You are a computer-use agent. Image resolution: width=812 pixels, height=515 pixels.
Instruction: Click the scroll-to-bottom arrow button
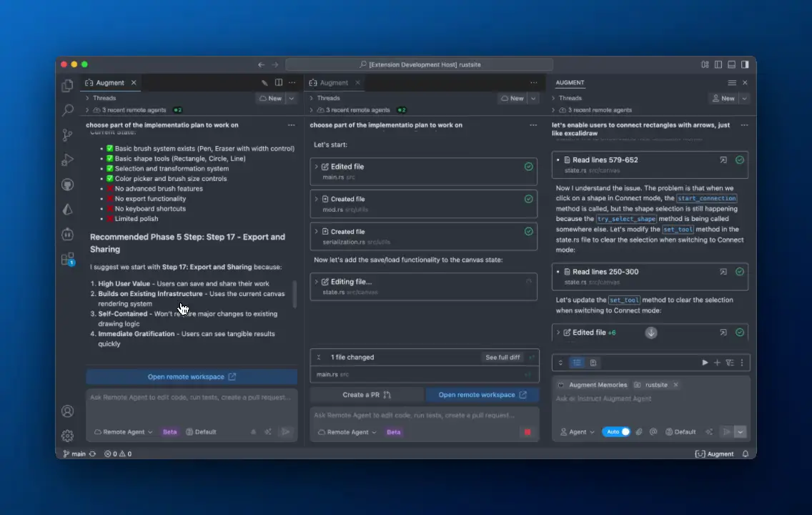click(x=651, y=333)
